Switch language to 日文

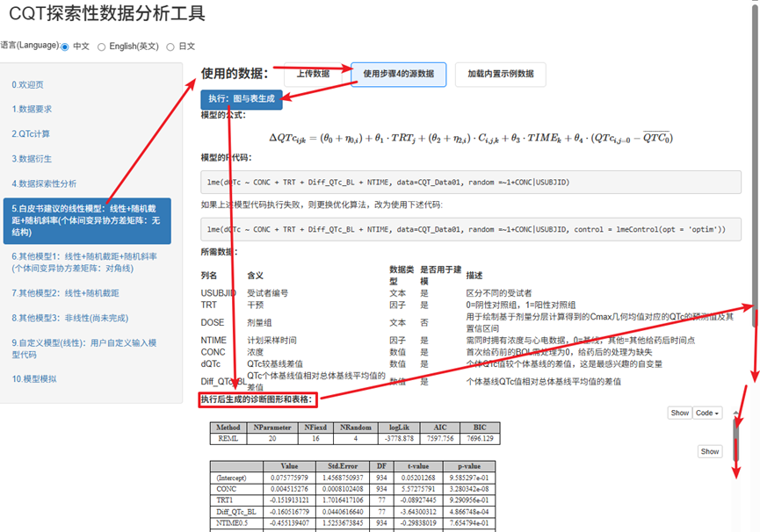170,47
